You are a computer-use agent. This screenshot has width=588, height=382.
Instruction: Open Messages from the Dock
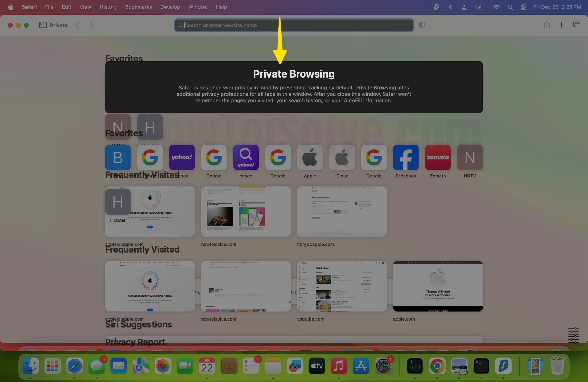coord(96,366)
